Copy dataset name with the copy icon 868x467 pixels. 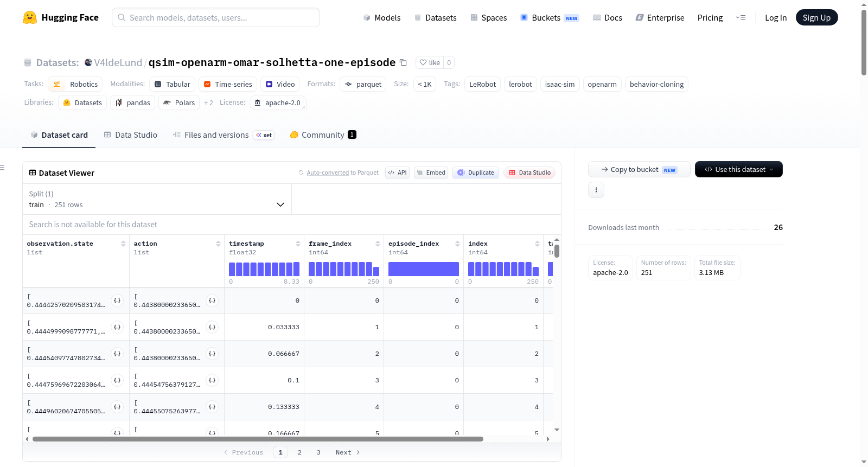[x=403, y=62]
